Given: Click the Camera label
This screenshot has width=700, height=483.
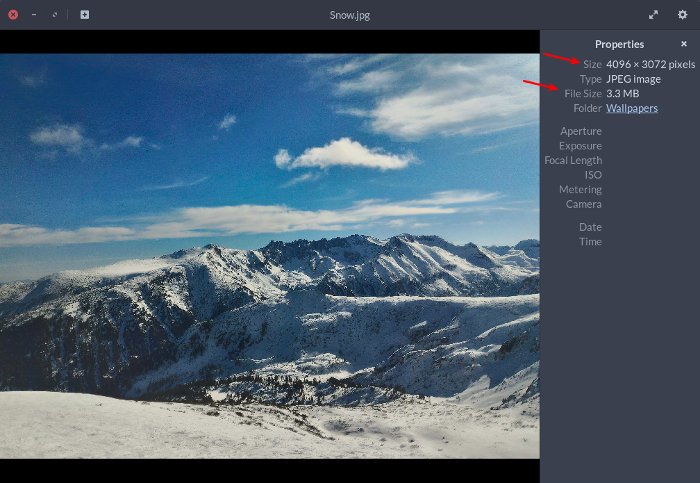Looking at the screenshot, I should 583,204.
